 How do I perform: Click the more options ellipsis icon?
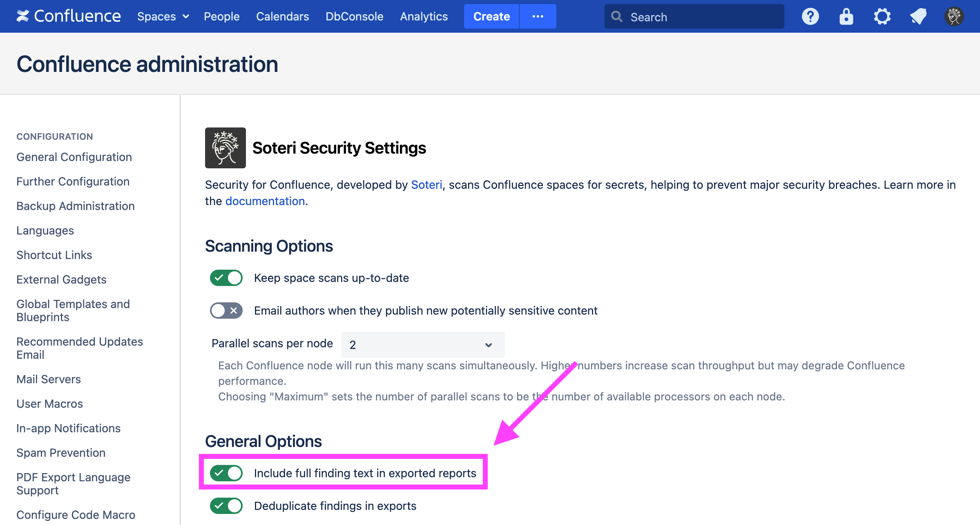point(537,16)
